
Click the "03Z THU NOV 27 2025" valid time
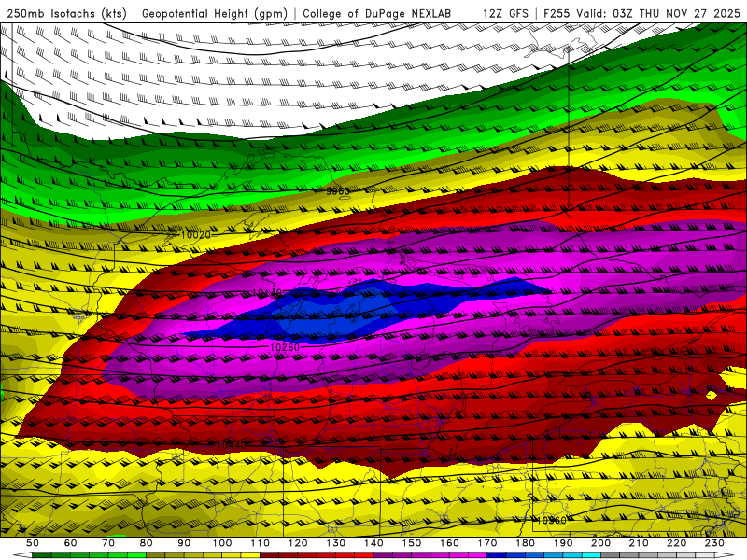pyautogui.click(x=676, y=13)
